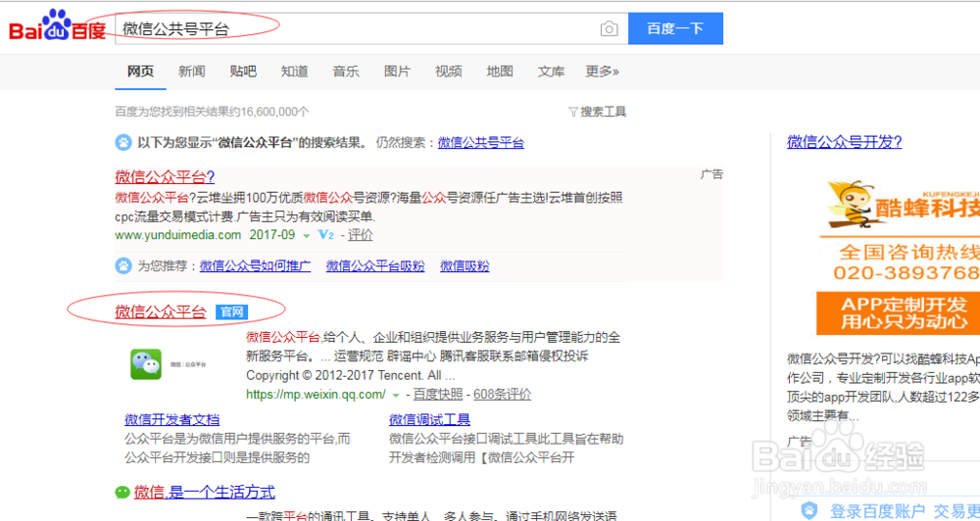Open the 微信,是一个生活方式 result
Screen dimensions: 980x521
pyautogui.click(x=205, y=492)
